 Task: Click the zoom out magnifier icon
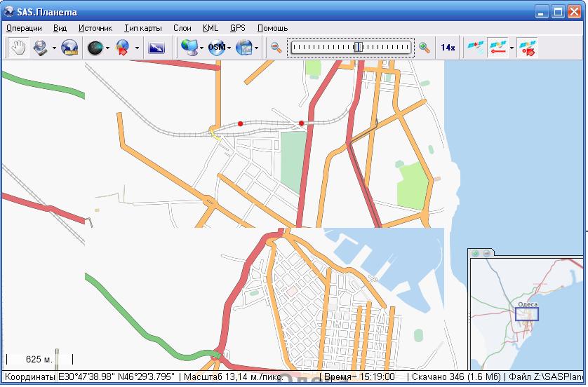pos(277,48)
